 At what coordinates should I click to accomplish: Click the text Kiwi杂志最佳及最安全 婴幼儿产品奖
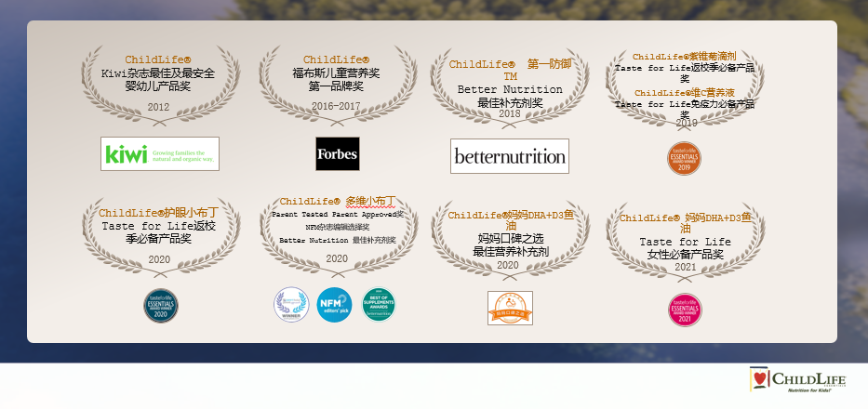[158, 80]
